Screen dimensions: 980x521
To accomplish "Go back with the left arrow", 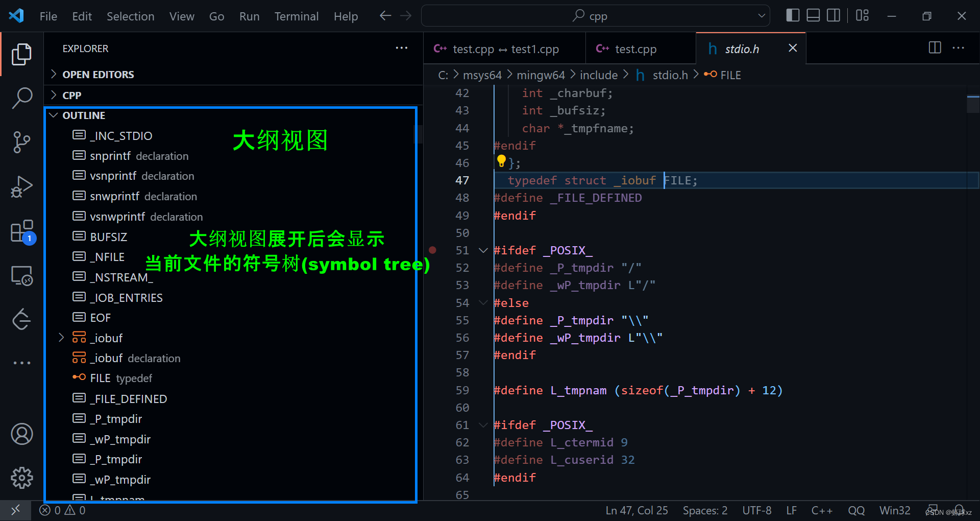I will (x=385, y=16).
